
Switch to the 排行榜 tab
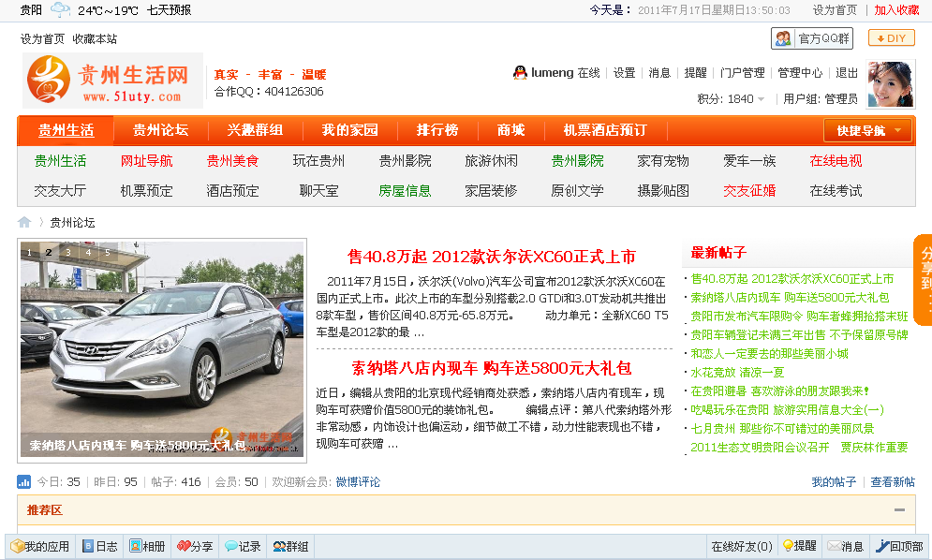coord(437,130)
